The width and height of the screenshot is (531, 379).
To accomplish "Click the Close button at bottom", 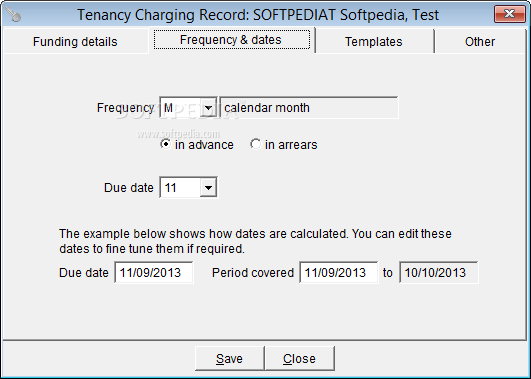I will click(x=299, y=358).
